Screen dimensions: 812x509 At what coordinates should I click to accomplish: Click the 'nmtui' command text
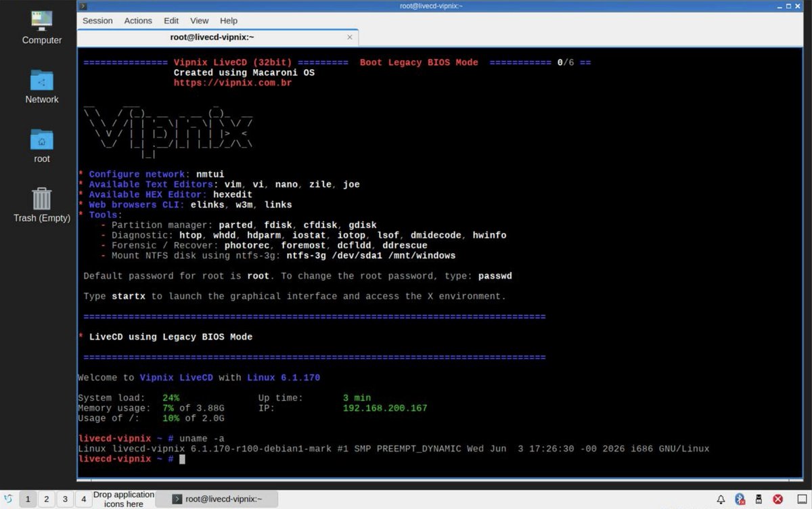(210, 174)
